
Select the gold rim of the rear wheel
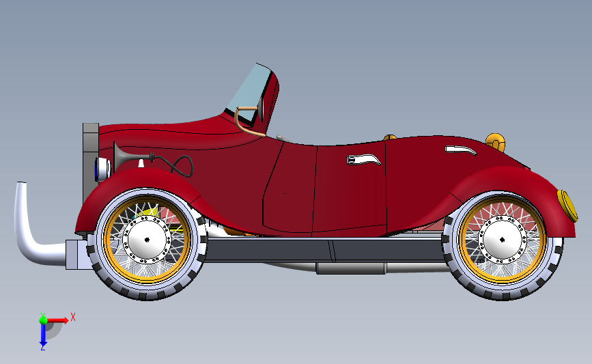coord(502,279)
